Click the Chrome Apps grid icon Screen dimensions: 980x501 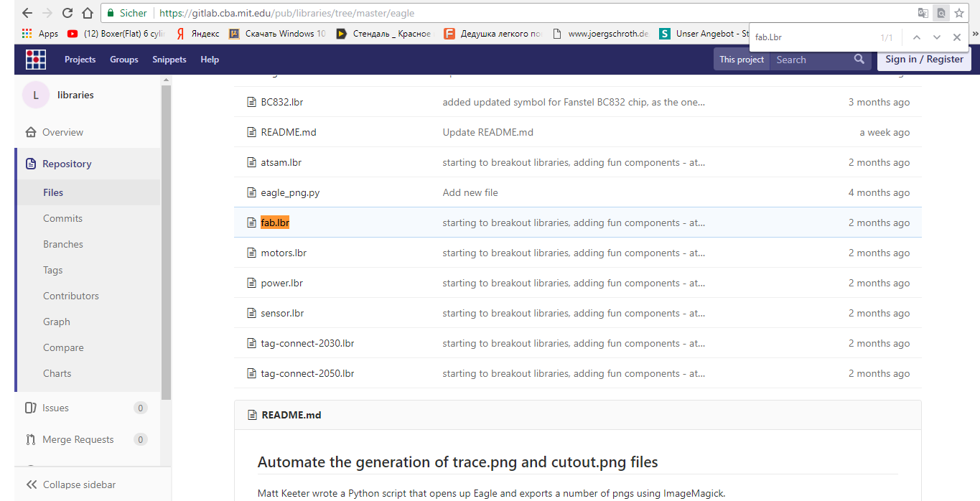coord(27,34)
